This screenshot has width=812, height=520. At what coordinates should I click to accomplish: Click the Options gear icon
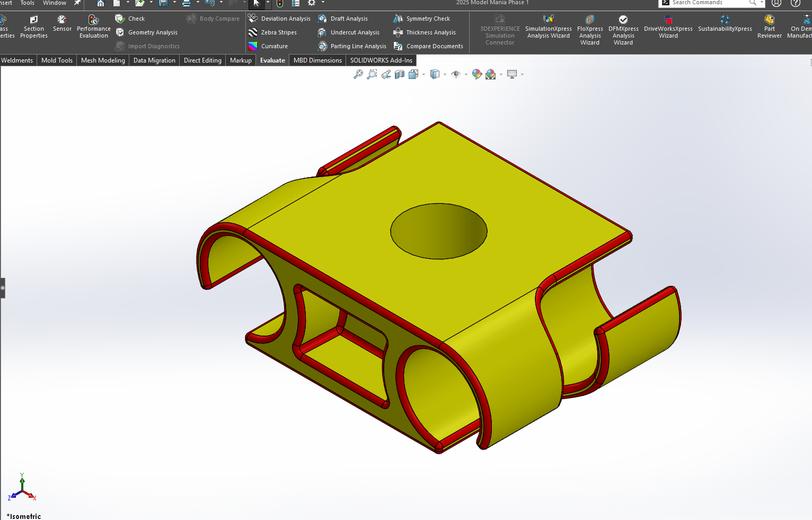[312, 3]
